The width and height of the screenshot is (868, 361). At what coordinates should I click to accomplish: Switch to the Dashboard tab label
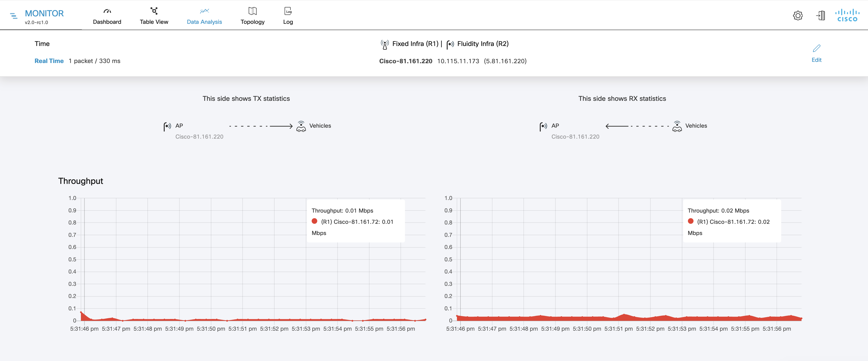pyautogui.click(x=107, y=22)
